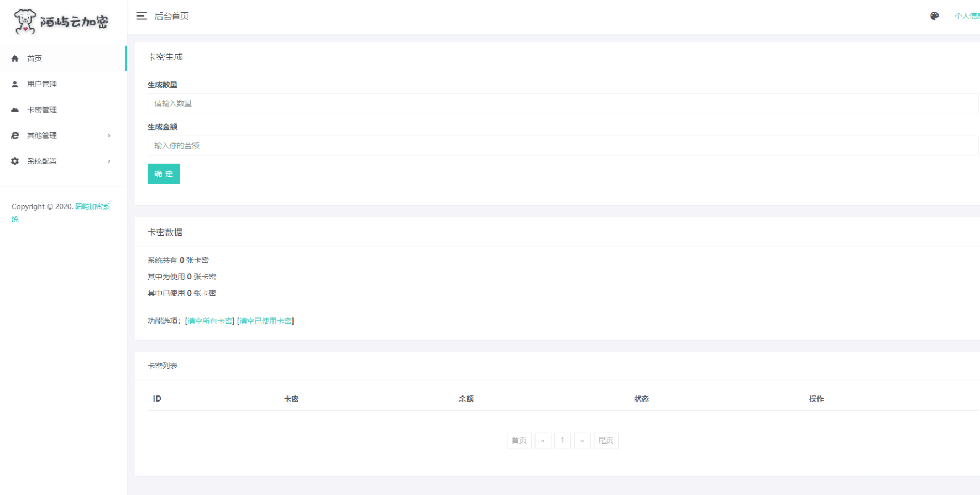Click the next page » button
Image resolution: width=980 pixels, height=495 pixels.
pos(582,440)
